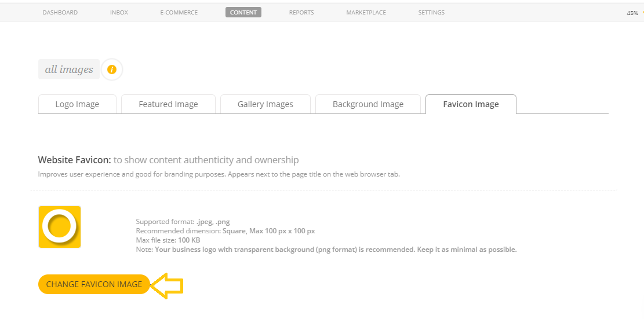Viewport: 644px width, 319px height.
Task: Click the 45% progress indicator
Action: point(632,13)
